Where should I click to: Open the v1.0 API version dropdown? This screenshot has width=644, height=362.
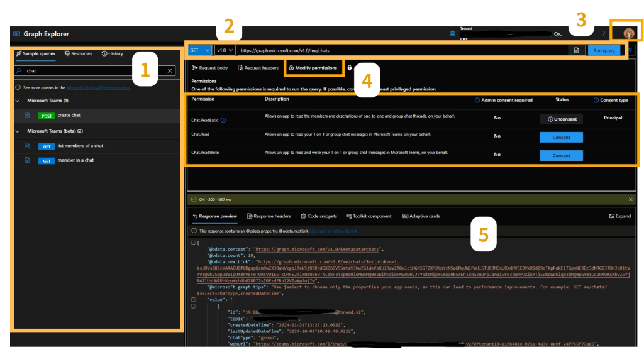(225, 50)
